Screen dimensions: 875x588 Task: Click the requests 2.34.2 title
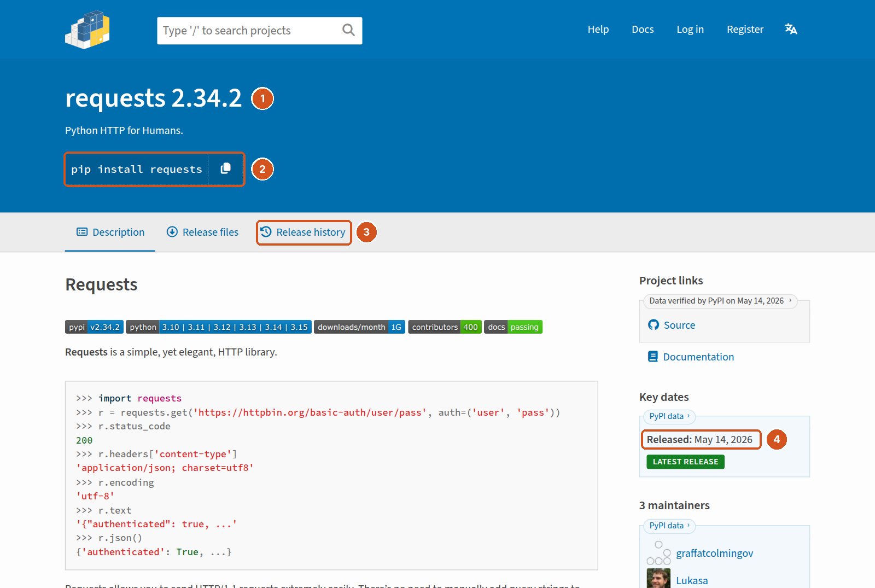tap(153, 98)
